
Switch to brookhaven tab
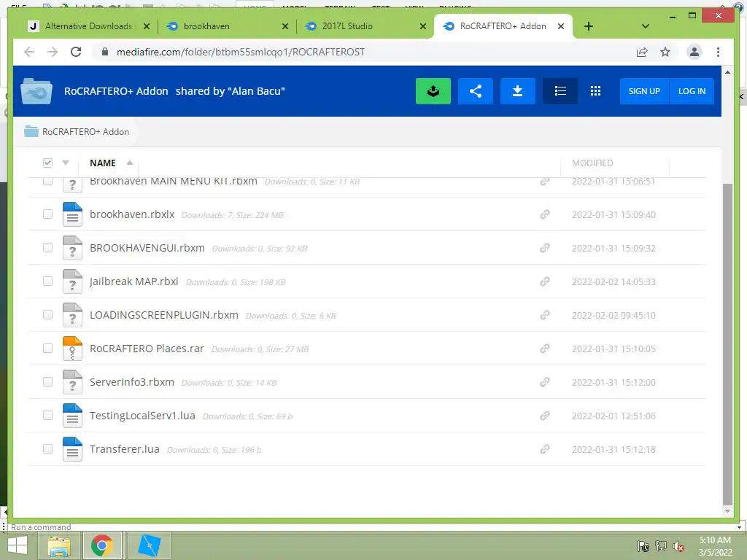coord(226,26)
